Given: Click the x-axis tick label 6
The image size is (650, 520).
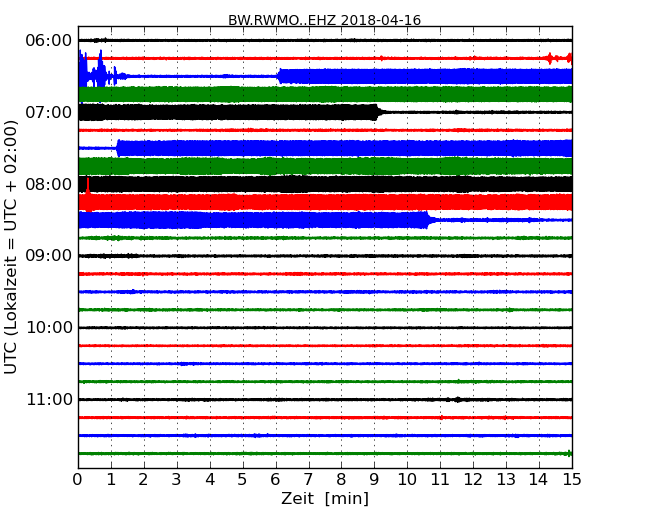Looking at the screenshot, I should coord(275,480).
